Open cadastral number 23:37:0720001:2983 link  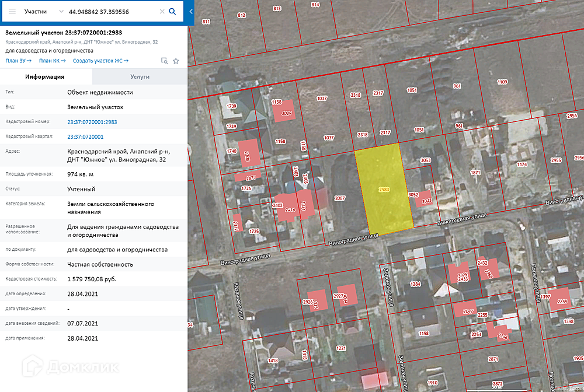(x=92, y=122)
